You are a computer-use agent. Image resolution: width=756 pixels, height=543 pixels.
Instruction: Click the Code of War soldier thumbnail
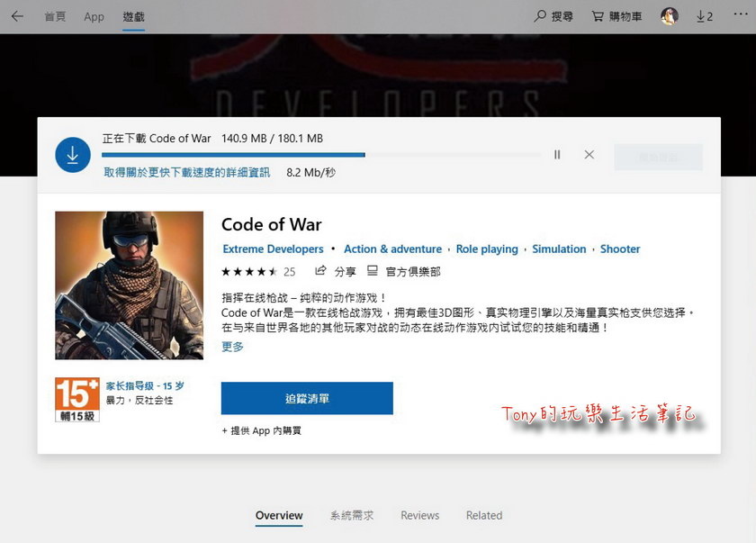[130, 285]
